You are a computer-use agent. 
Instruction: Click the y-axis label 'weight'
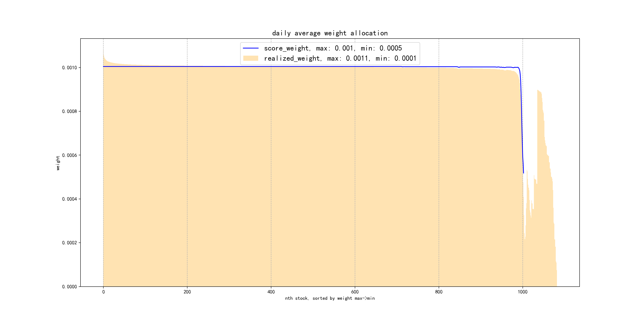[x=58, y=163]
